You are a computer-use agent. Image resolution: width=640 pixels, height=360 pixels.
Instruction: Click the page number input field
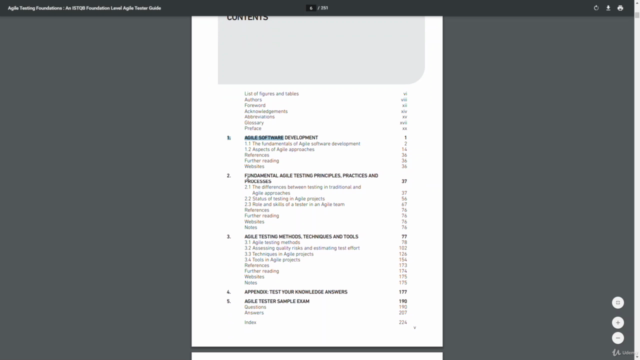pyautogui.click(x=311, y=8)
